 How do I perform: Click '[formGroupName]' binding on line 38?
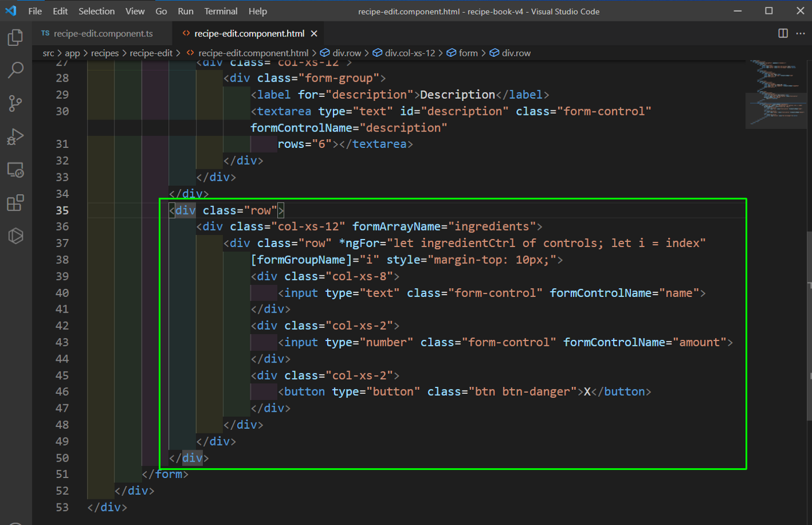(302, 260)
